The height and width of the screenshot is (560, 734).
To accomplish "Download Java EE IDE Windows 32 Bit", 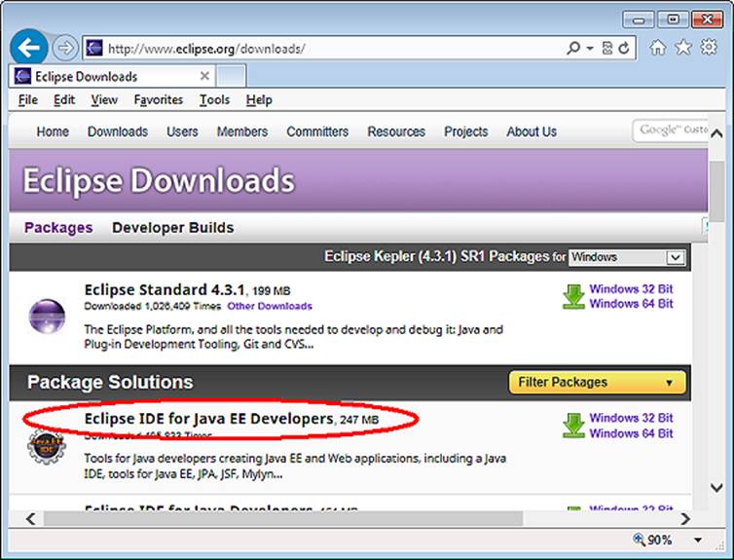I will tap(631, 418).
